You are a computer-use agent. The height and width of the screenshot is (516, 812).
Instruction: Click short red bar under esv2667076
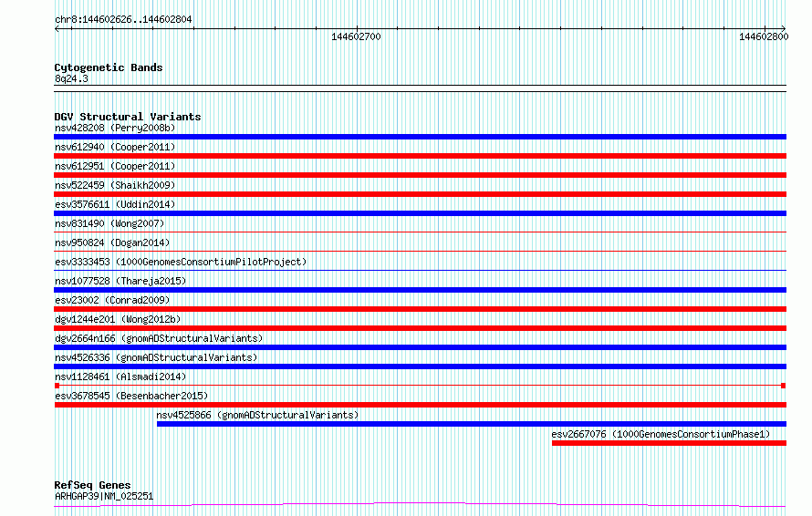[669, 443]
